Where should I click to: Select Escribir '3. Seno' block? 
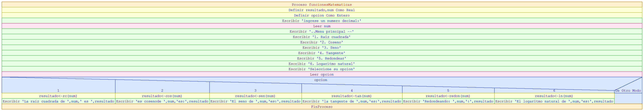(x=322, y=48)
